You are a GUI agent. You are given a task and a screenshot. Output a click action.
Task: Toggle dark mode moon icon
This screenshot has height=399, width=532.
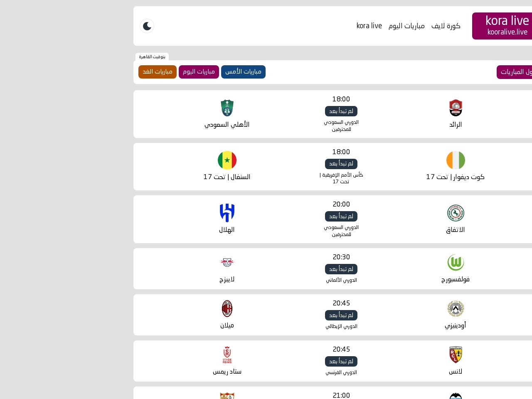point(147,26)
